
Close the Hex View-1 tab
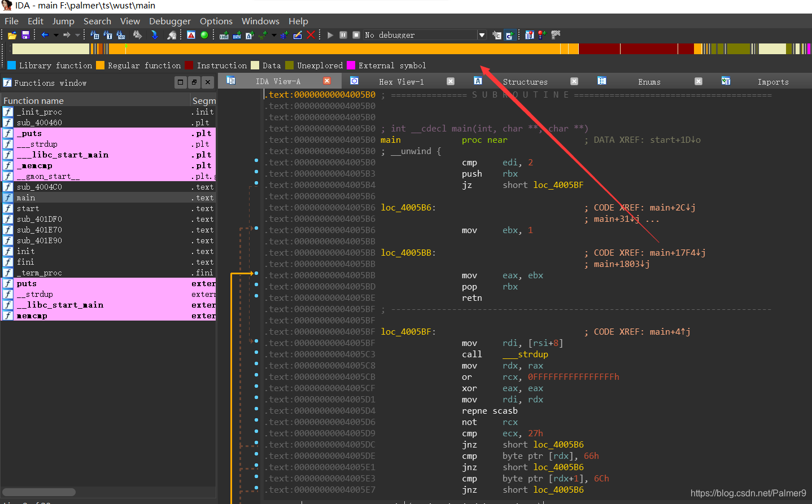(451, 81)
